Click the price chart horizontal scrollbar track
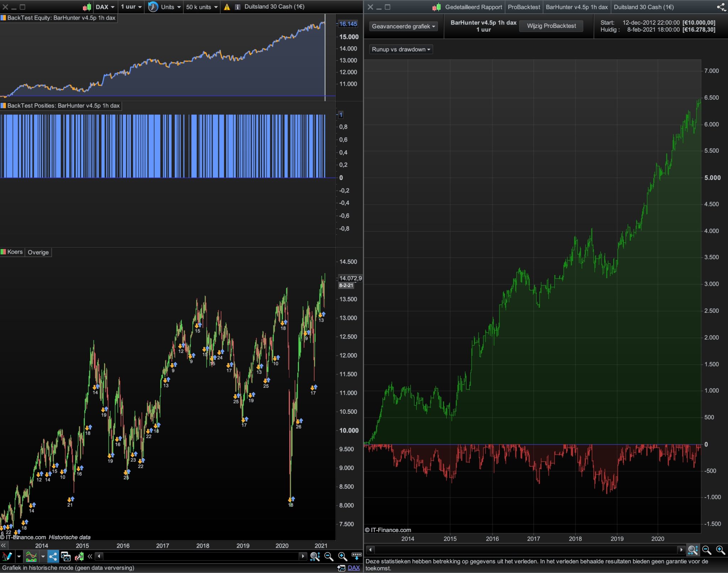Screen dimensions: 728x573 [201, 556]
